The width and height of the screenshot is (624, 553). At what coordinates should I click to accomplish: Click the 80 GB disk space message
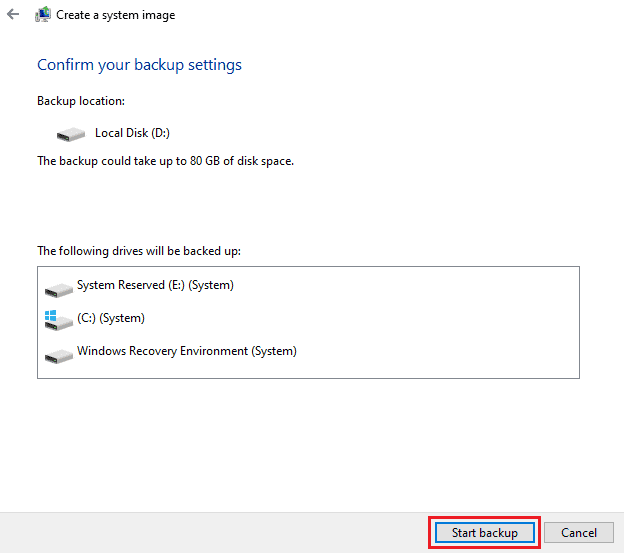[166, 161]
